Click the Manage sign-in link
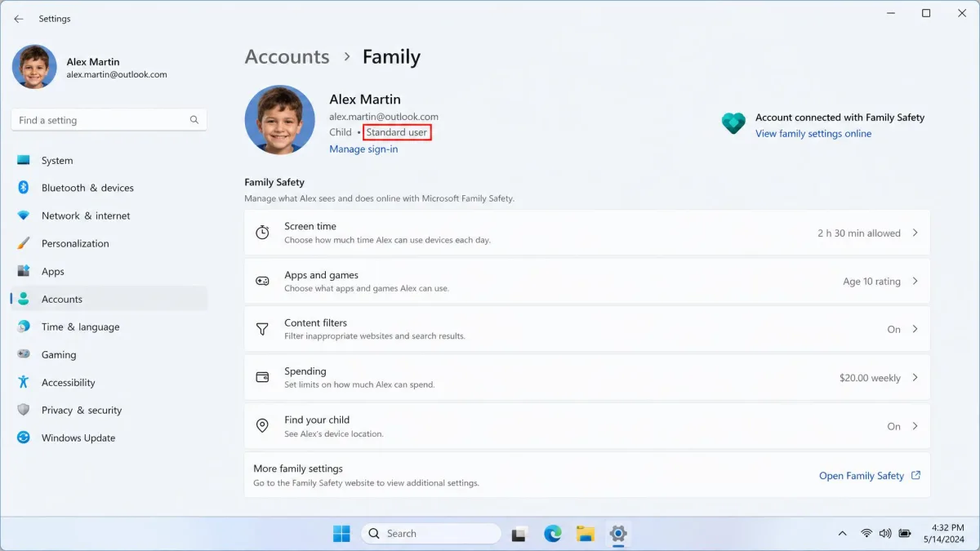The height and width of the screenshot is (551, 980). [x=363, y=149]
